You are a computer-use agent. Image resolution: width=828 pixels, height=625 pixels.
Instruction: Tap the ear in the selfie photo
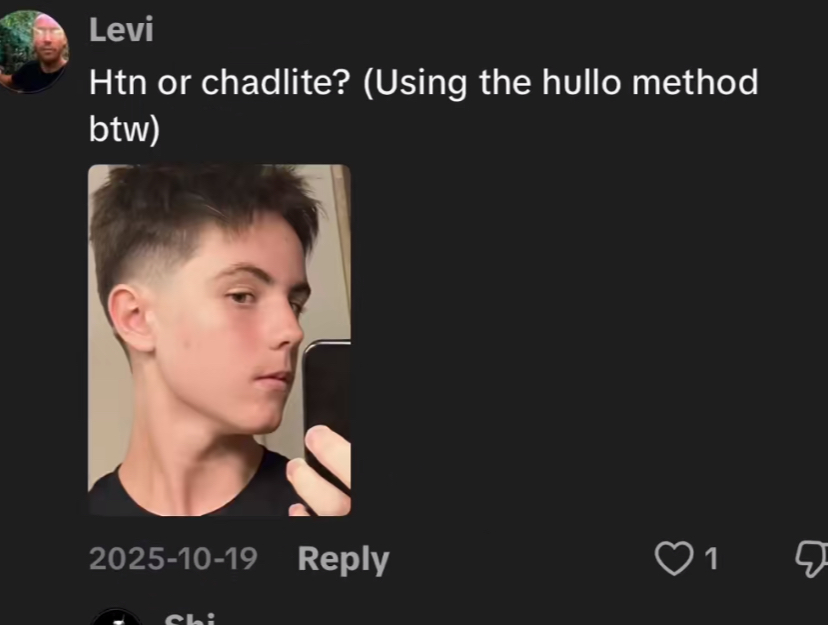tap(131, 319)
